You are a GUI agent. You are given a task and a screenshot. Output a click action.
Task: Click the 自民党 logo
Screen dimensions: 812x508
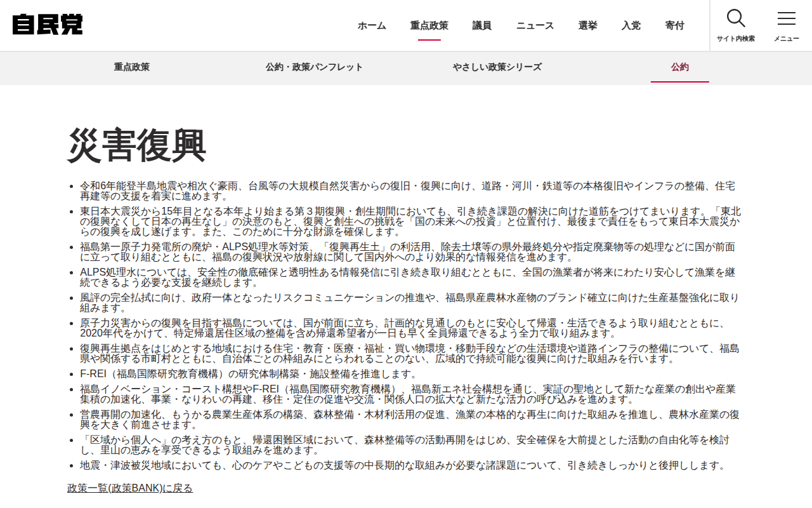pos(48,25)
